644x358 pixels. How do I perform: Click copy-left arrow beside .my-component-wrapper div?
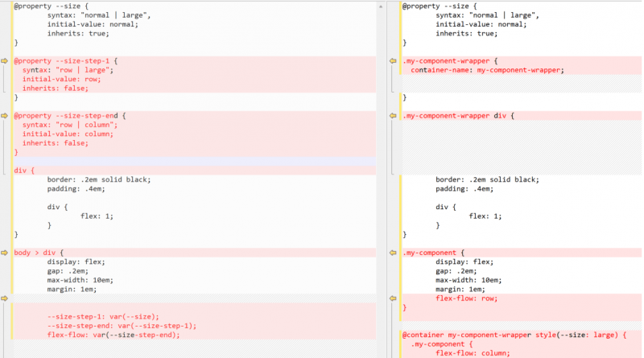tap(394, 116)
